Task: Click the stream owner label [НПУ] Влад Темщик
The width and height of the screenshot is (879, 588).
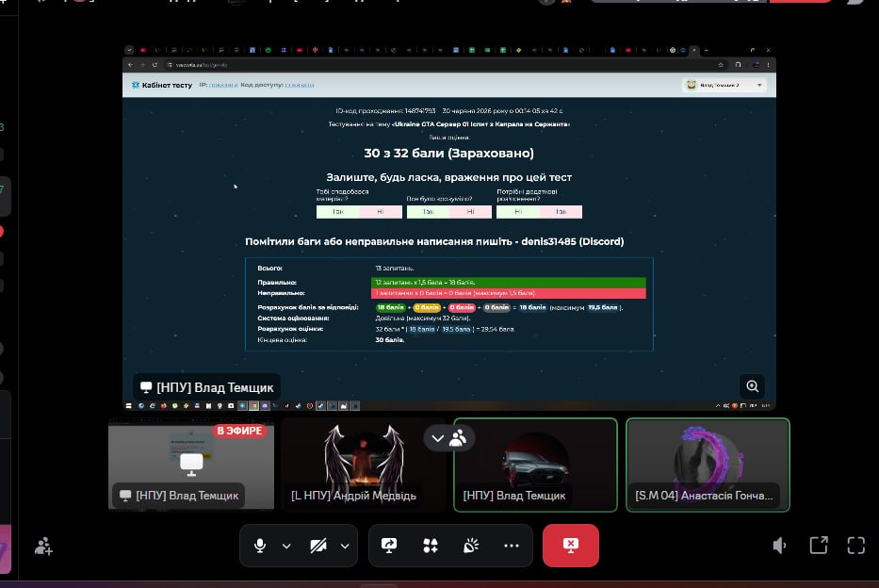Action: tap(207, 387)
